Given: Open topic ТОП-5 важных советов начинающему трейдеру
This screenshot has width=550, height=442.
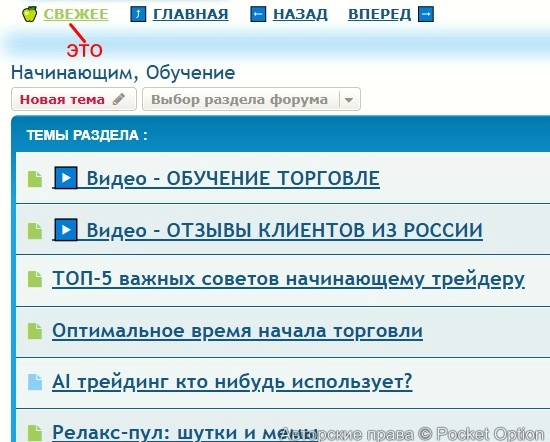Looking at the screenshot, I should point(288,280).
